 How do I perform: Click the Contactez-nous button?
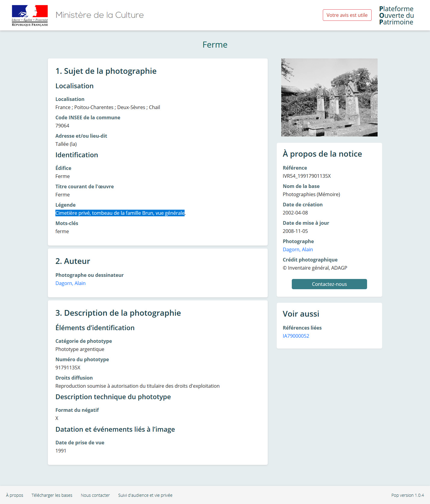329,284
